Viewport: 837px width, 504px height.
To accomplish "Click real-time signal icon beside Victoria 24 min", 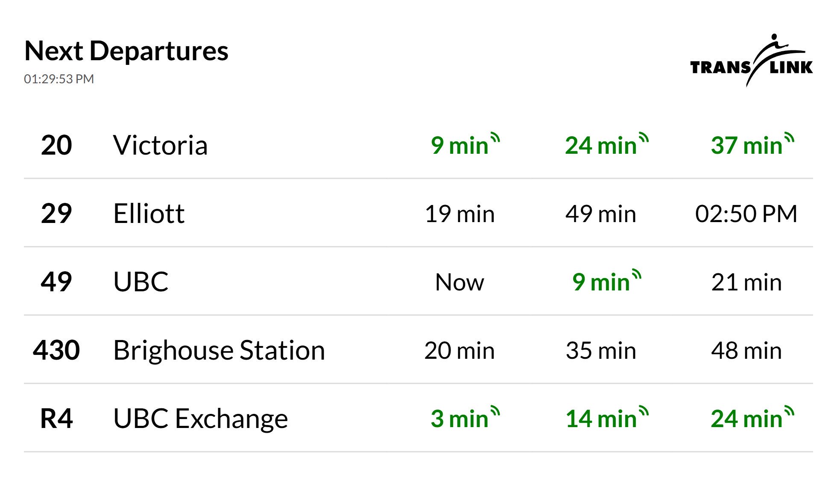I will coord(644,138).
